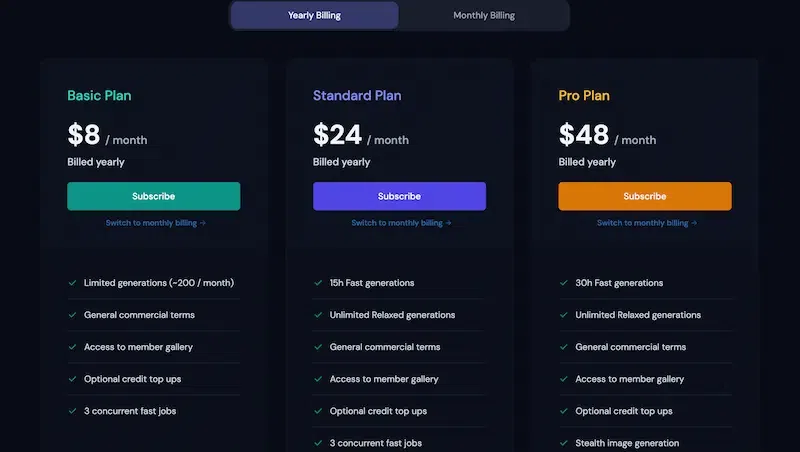Viewport: 800px width, 452px height.
Task: Switch to Monthly Billing tab
Action: [484, 15]
